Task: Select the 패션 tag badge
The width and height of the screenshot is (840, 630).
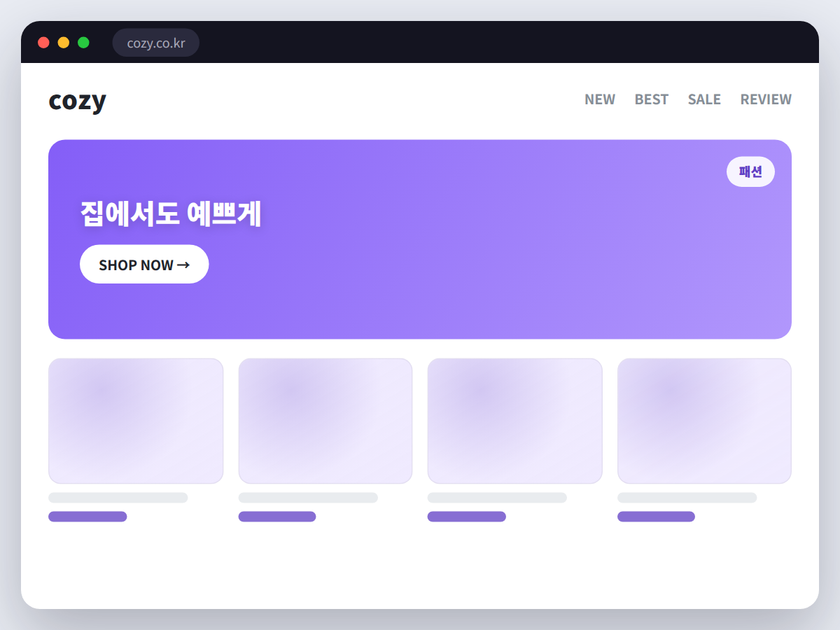Action: coord(750,171)
